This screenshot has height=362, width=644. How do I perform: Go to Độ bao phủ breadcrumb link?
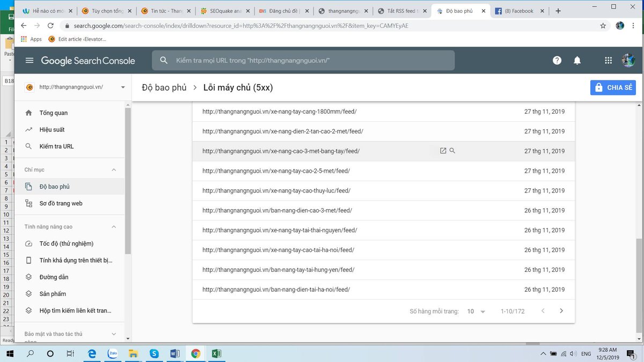pyautogui.click(x=164, y=87)
